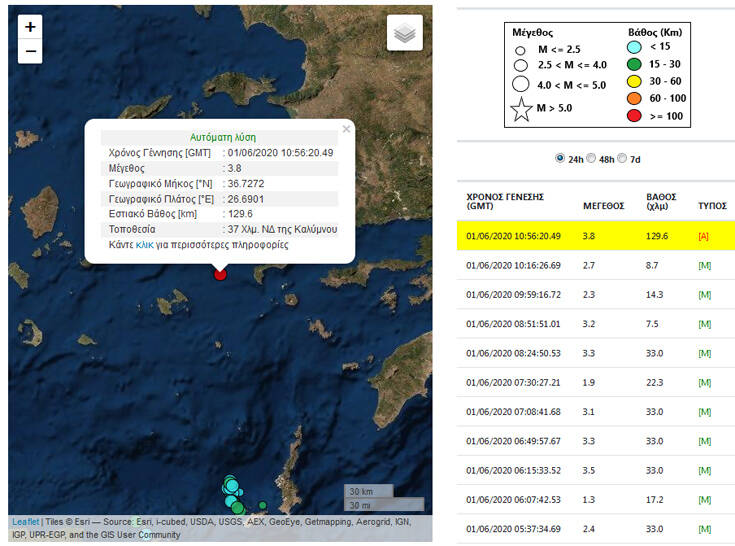Image resolution: width=735 pixels, height=546 pixels.
Task: Zoom out on the map
Action: tap(30, 51)
